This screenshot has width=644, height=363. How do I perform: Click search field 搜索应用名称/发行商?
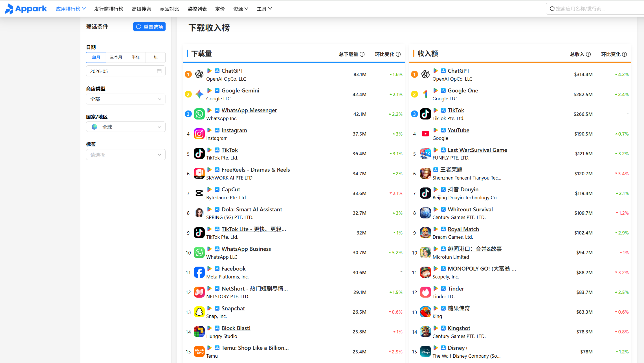[595, 9]
